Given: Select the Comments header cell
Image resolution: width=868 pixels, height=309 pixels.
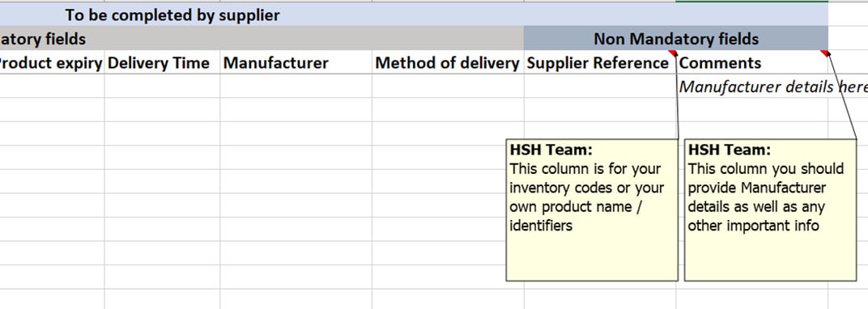Looking at the screenshot, I should pyautogui.click(x=752, y=62).
